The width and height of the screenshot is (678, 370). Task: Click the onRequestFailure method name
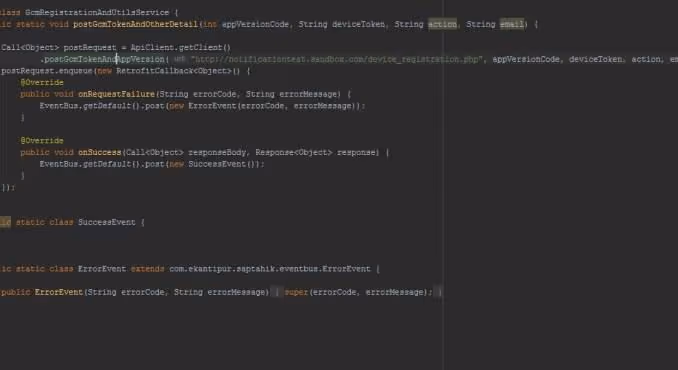(116, 94)
